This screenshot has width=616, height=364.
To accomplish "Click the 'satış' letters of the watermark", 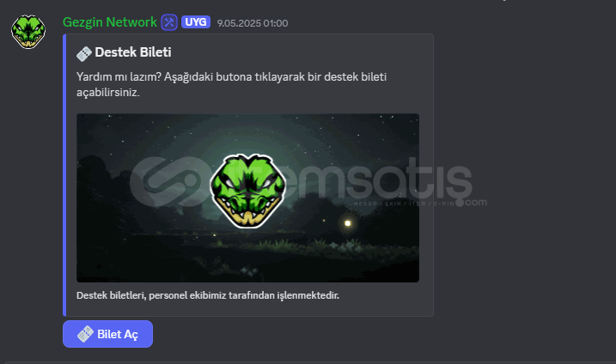I will [x=408, y=181].
